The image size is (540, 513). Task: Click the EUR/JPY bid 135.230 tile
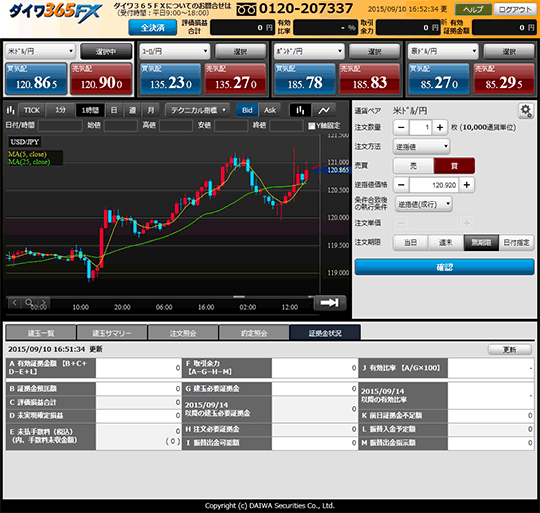[171, 78]
